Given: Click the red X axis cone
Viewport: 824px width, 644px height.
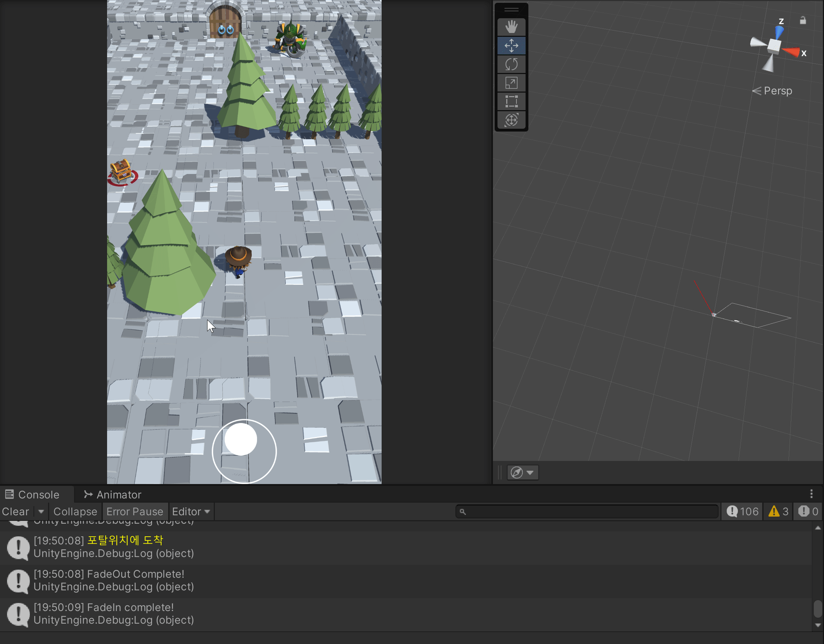Looking at the screenshot, I should tap(792, 52).
